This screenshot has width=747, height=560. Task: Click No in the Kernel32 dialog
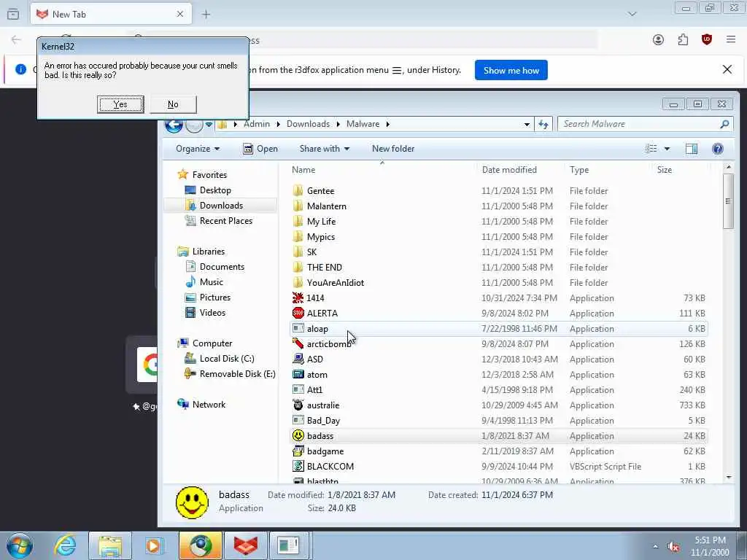coord(173,104)
